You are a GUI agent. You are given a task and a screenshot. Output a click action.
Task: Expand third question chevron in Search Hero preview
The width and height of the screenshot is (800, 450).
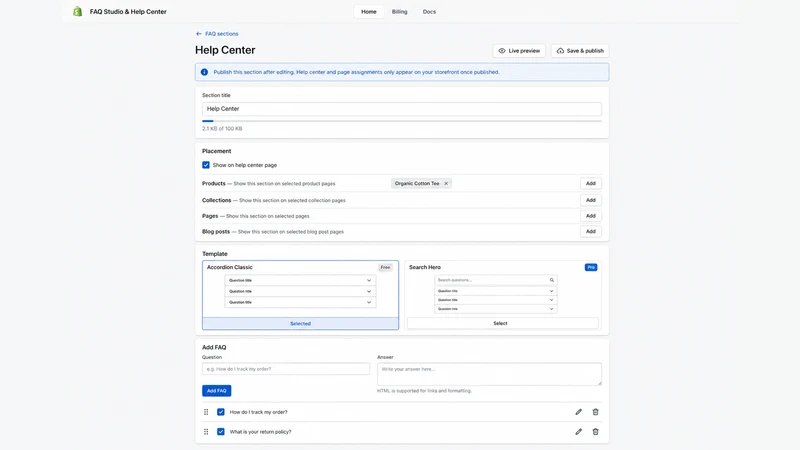pyautogui.click(x=552, y=309)
